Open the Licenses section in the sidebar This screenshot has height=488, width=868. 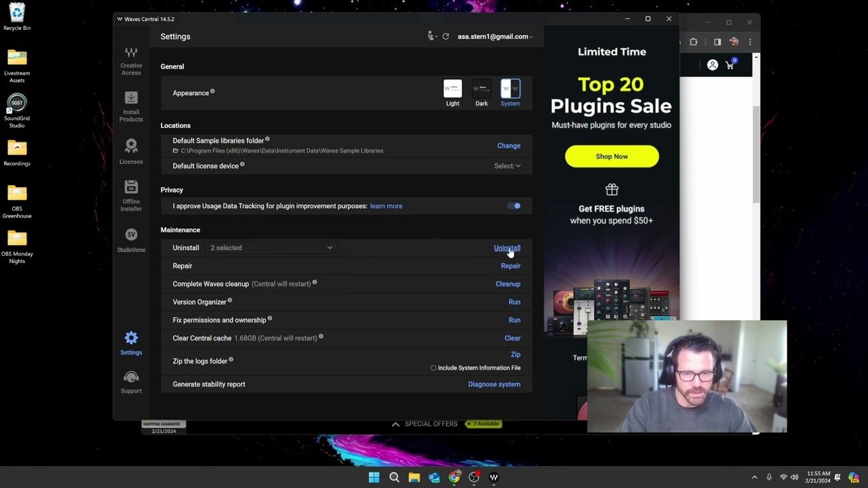click(x=131, y=152)
